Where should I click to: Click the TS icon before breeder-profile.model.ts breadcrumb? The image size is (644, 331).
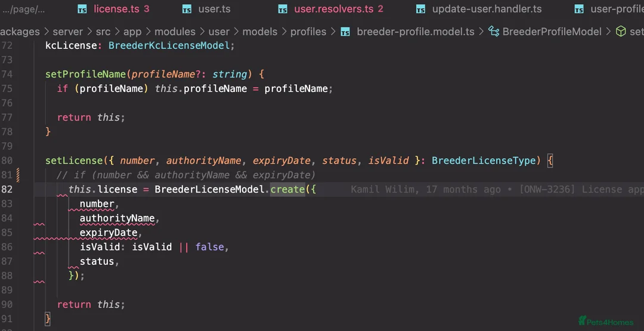[x=345, y=32]
